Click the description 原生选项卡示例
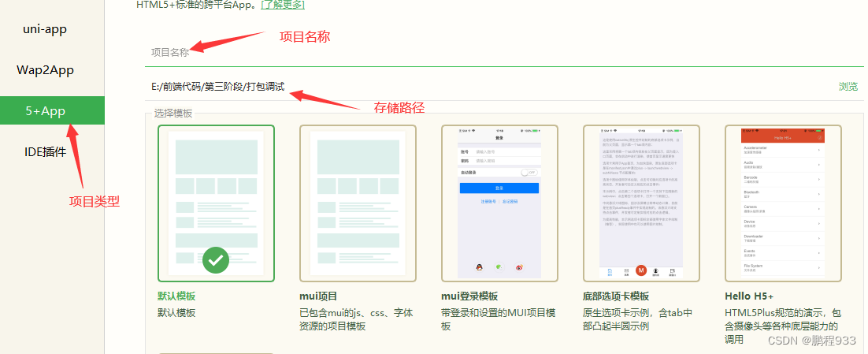The image size is (868, 354). [x=638, y=319]
